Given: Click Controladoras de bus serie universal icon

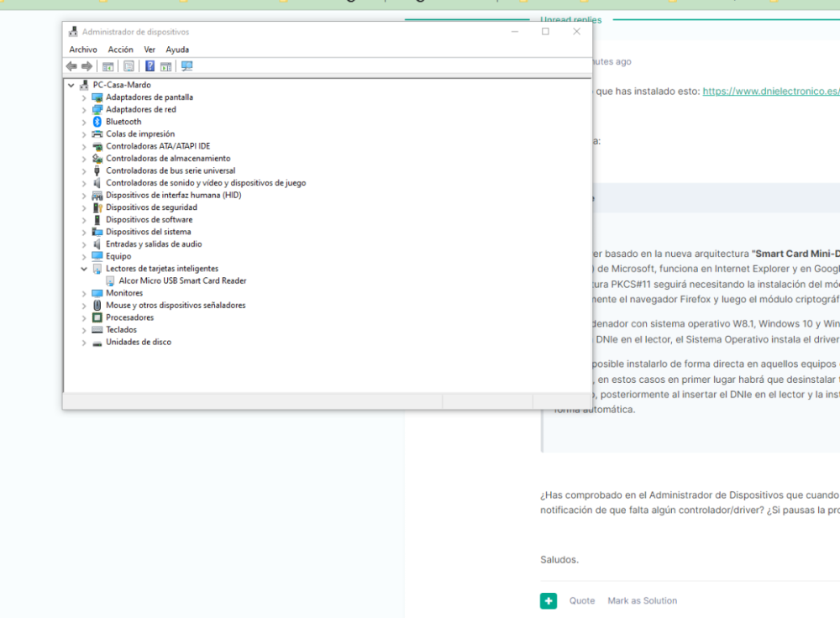Looking at the screenshot, I should [97, 170].
